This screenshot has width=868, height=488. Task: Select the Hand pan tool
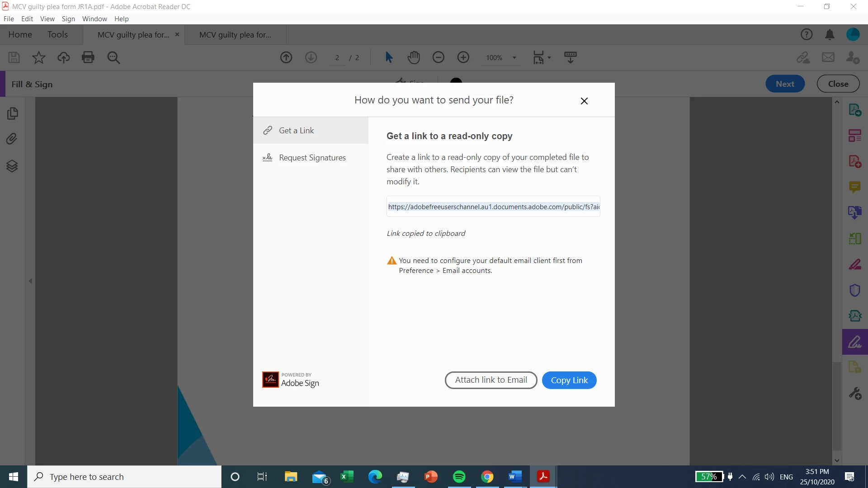coord(414,57)
